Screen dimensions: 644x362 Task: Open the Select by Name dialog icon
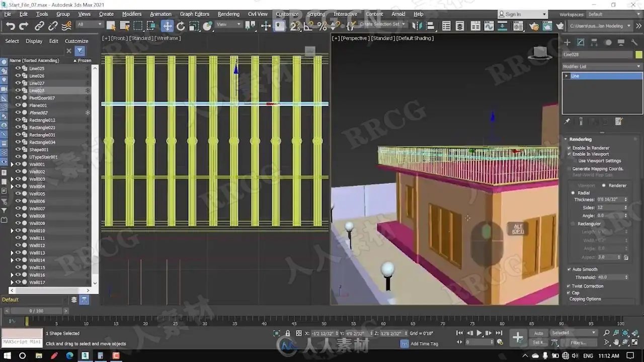point(124,26)
